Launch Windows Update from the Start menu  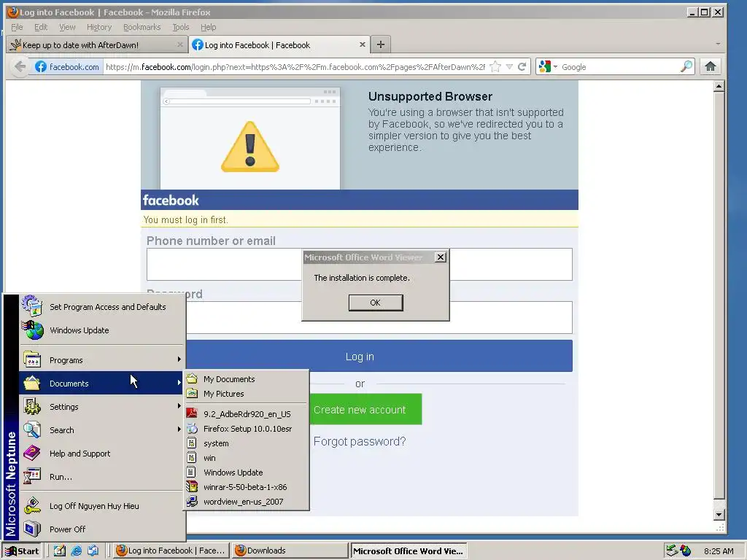[101, 330]
